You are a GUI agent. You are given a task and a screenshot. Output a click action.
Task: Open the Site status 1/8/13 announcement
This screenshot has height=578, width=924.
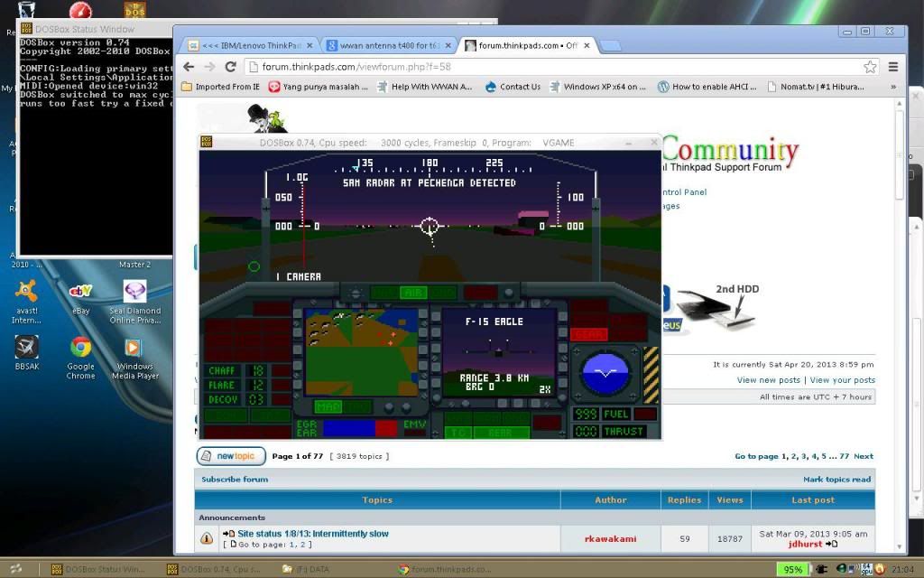pos(312,534)
